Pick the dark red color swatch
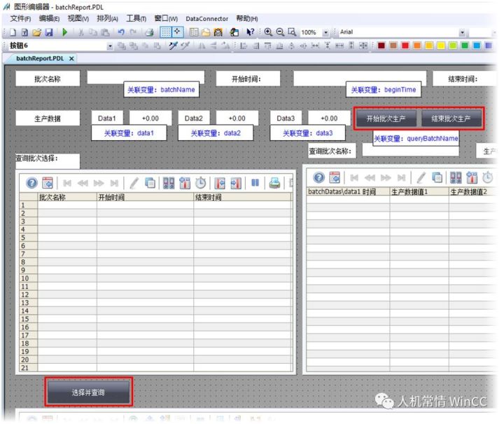This screenshot has width=504, height=424. (381, 46)
